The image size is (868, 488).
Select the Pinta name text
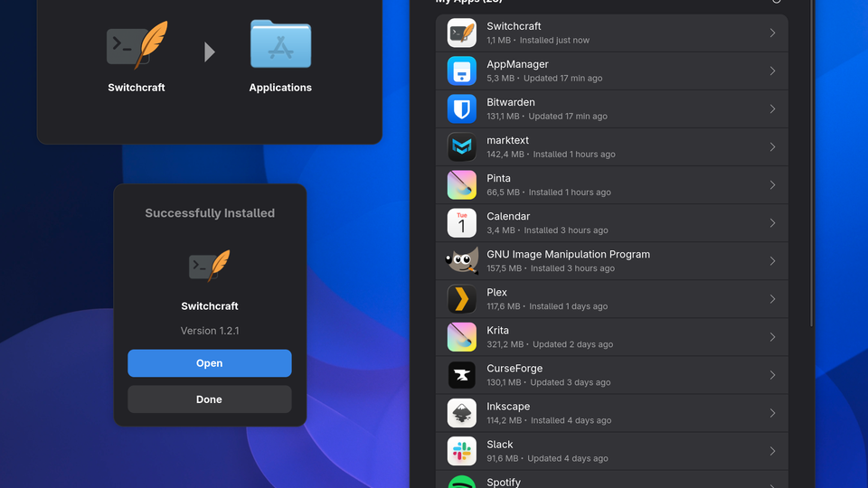pyautogui.click(x=499, y=178)
